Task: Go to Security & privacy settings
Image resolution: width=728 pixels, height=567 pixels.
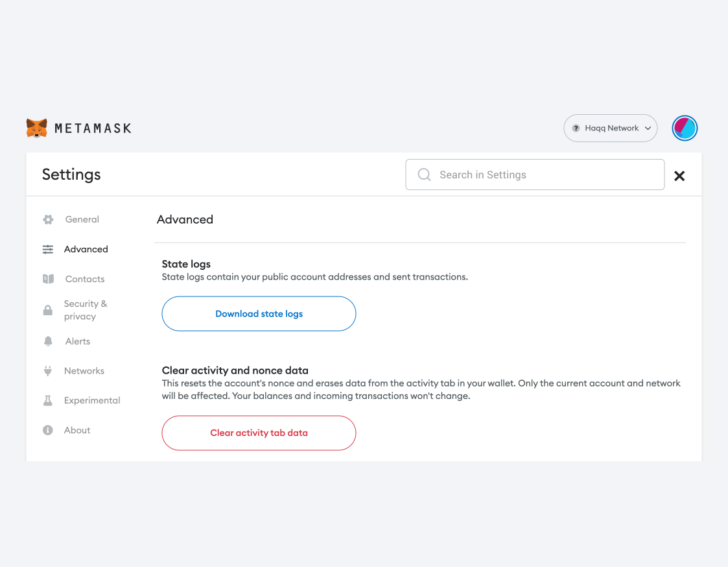Action: pyautogui.click(x=86, y=310)
